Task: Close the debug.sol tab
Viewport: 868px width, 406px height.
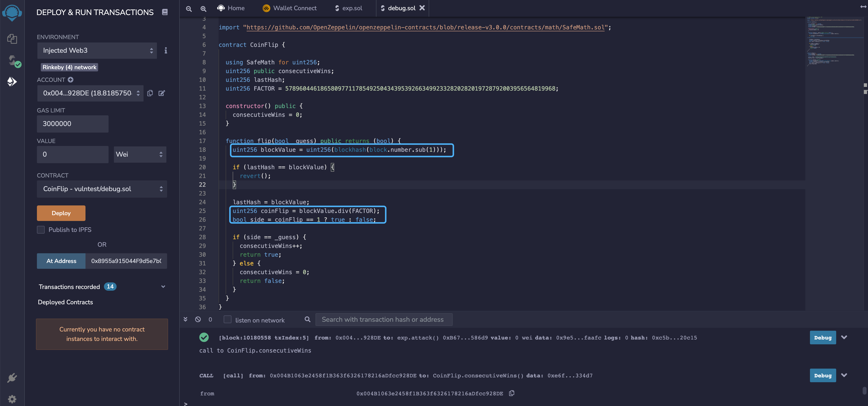Action: pos(422,8)
